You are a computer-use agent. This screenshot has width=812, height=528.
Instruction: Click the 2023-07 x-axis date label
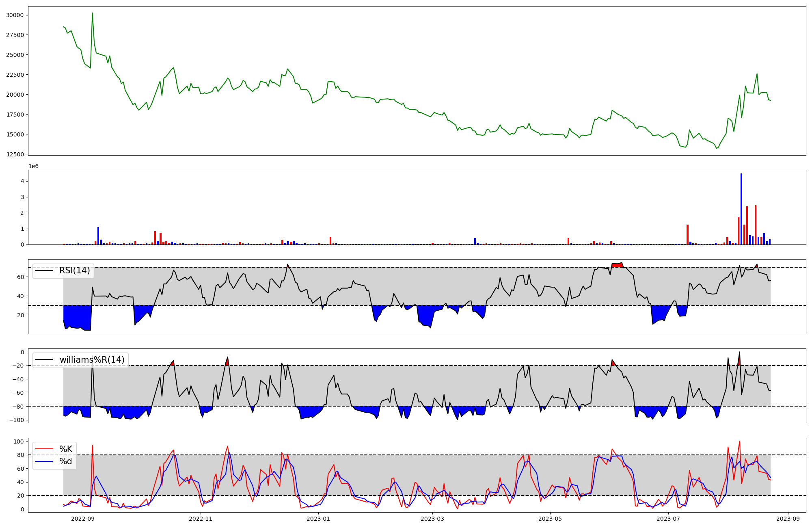pyautogui.click(x=668, y=519)
